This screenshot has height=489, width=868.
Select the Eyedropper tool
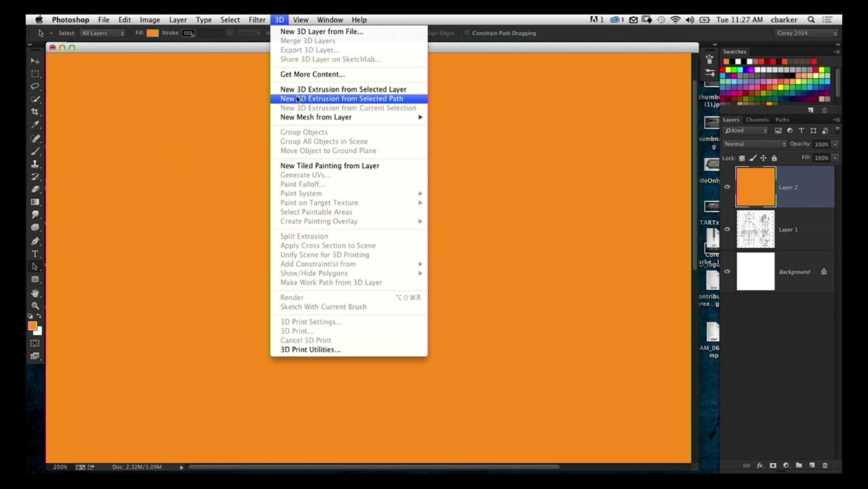click(x=35, y=125)
